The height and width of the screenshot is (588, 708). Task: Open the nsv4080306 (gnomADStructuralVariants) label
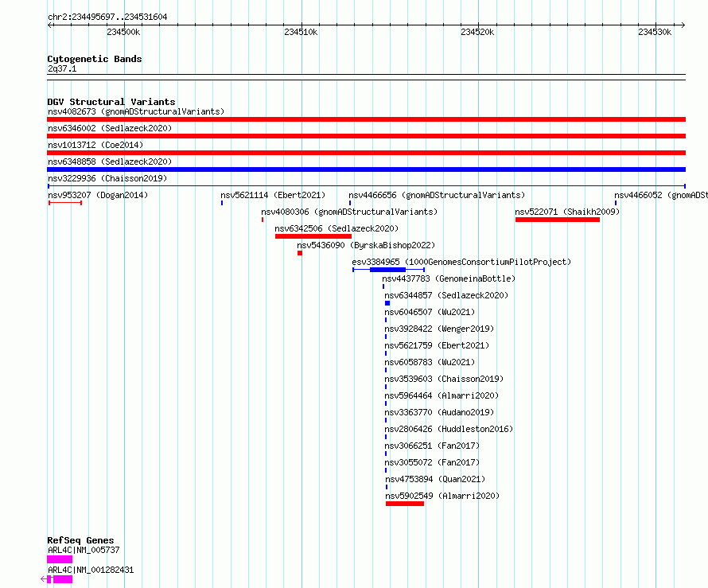[x=349, y=212]
